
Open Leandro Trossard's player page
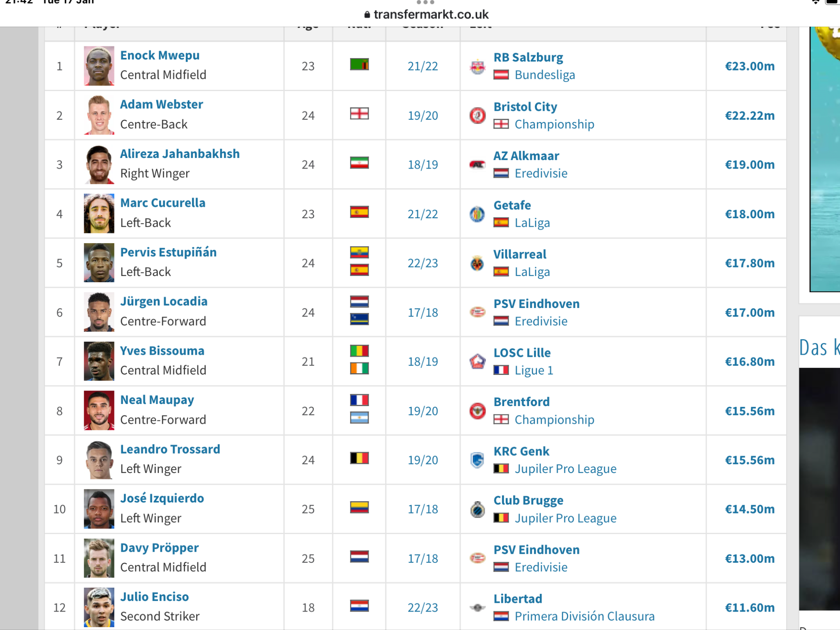tap(170, 449)
